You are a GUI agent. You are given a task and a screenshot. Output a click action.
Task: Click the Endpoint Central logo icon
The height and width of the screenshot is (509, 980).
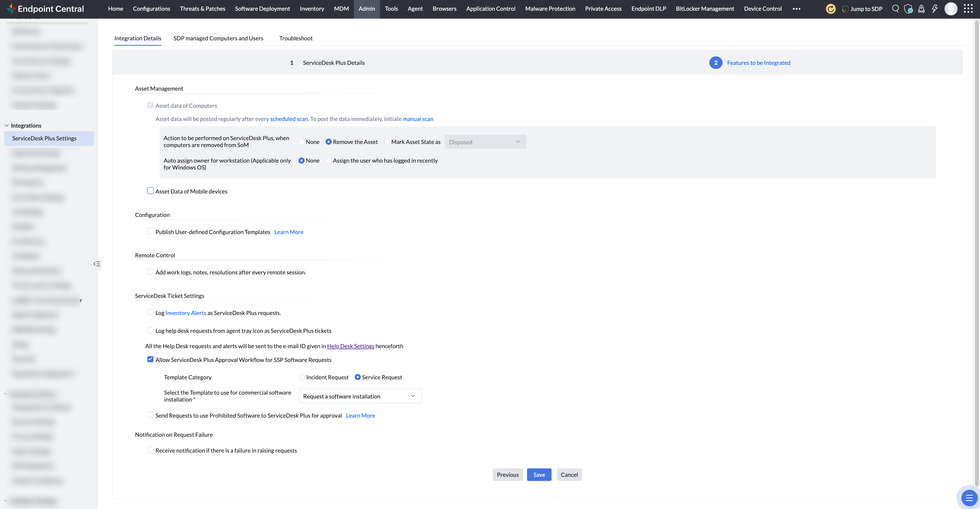[11, 8]
